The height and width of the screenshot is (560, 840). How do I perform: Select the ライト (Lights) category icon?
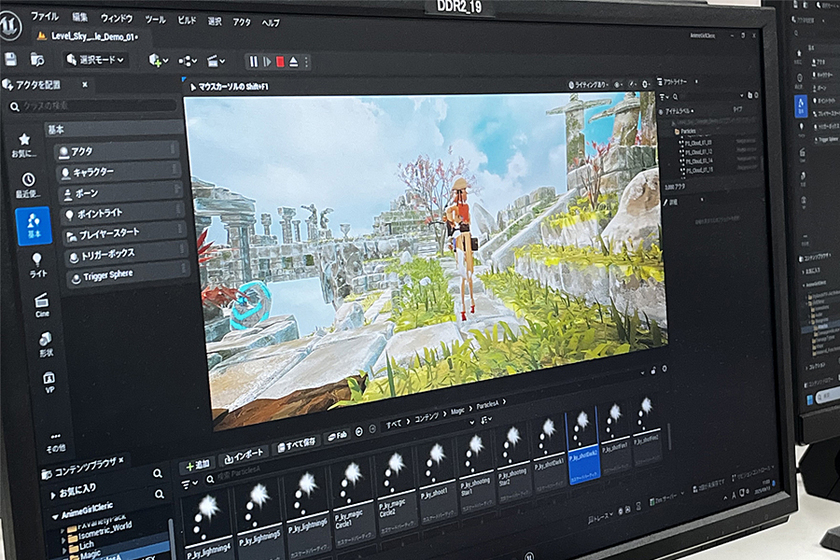pyautogui.click(x=37, y=264)
